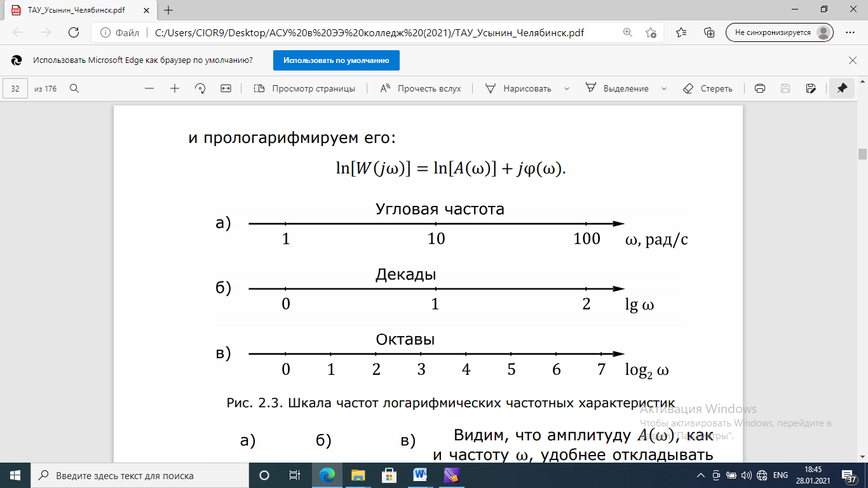
Task: Dismiss the default browser notification bar
Action: pos(853,60)
